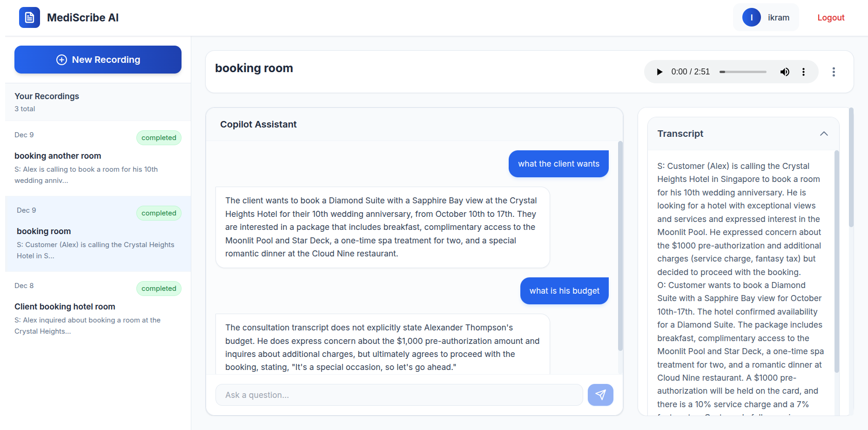The image size is (868, 430).
Task: Click the 0:00 / 2:51 time display
Action: tap(690, 72)
